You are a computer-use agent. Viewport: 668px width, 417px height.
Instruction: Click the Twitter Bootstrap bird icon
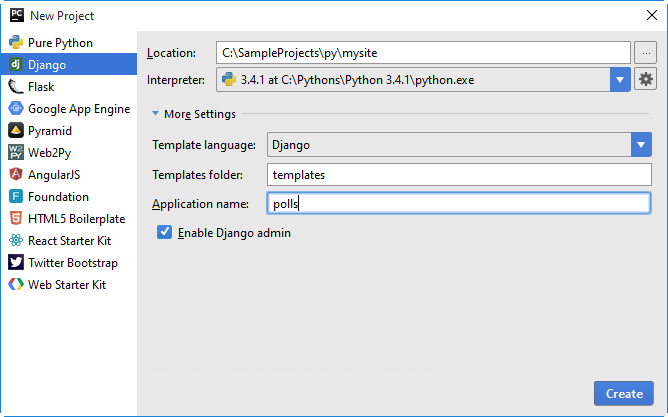coord(16,262)
